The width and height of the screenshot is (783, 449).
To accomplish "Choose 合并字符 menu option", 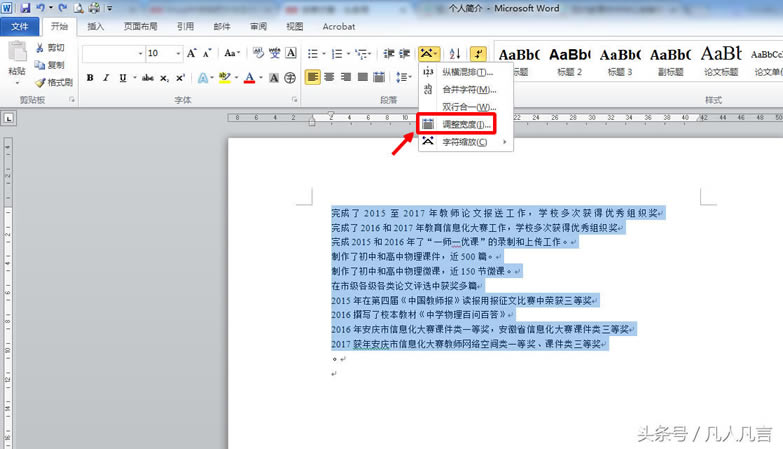I will coord(468,89).
